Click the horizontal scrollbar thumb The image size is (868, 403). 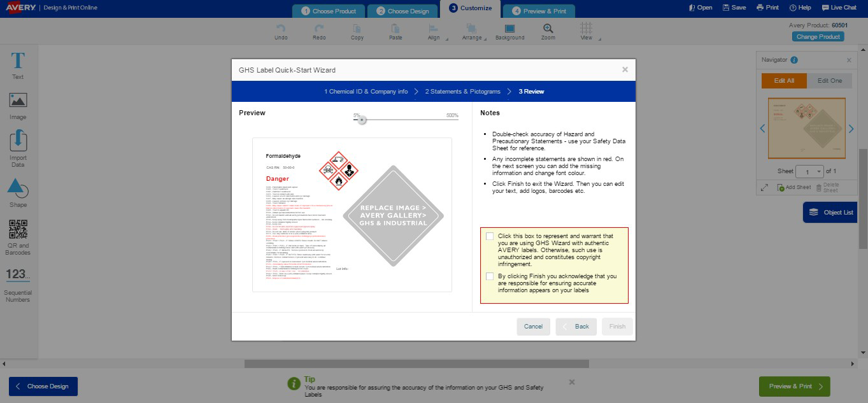[416, 364]
